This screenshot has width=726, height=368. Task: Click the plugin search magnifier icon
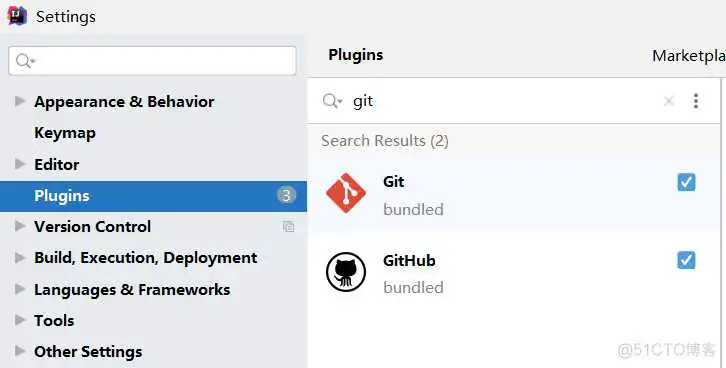click(x=332, y=101)
